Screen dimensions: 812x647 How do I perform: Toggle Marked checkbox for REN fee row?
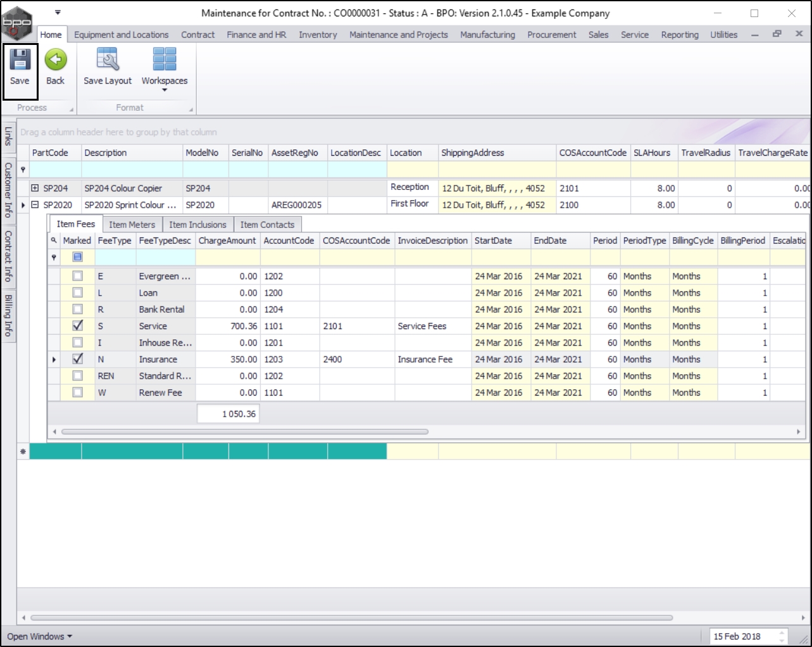pos(77,375)
